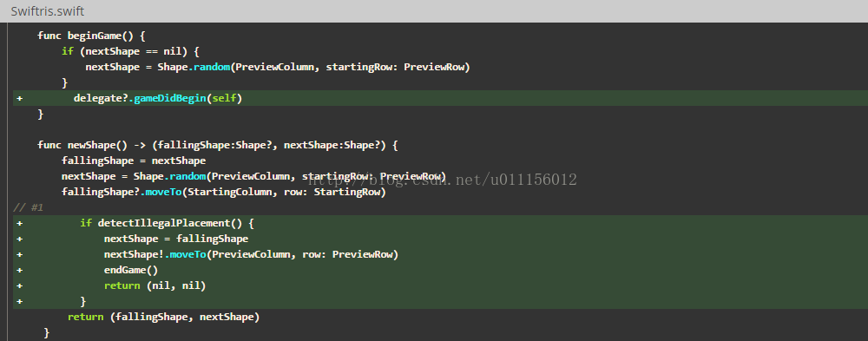This screenshot has height=341, width=868.
Task: Click plus marker beside nextShape!.moveTo line
Action: click(20, 254)
